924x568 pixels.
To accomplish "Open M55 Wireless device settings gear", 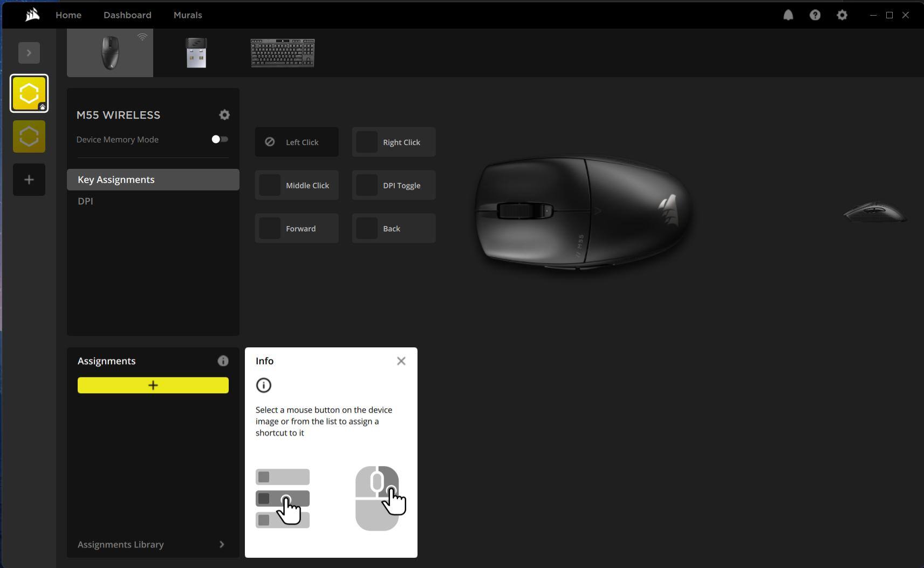I will (224, 115).
